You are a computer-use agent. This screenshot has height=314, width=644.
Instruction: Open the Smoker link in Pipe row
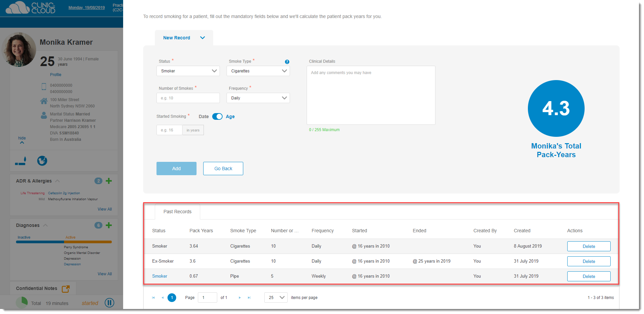159,276
